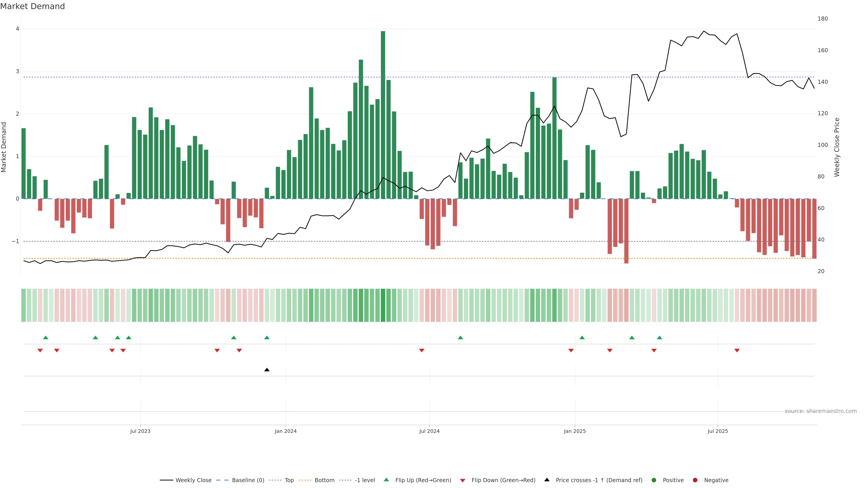Viewport: 868px width, 488px height.
Task: Click the Weekly Close Price axis title
Action: [x=837, y=147]
